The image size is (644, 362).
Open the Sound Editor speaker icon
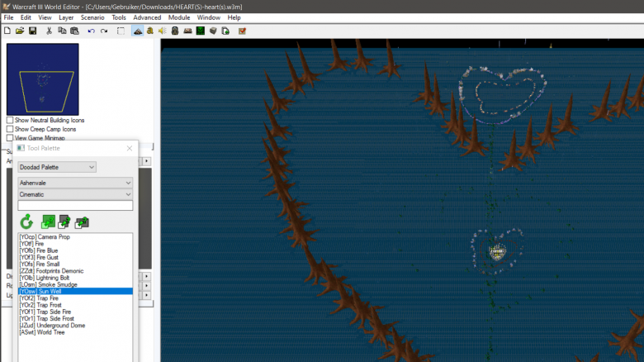click(162, 31)
